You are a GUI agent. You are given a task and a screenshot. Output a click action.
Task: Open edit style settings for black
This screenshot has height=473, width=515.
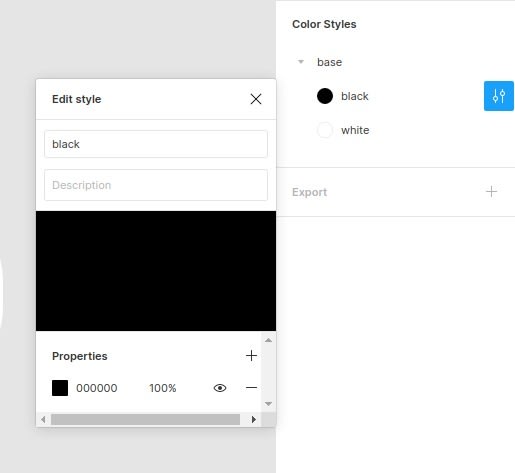tap(498, 96)
